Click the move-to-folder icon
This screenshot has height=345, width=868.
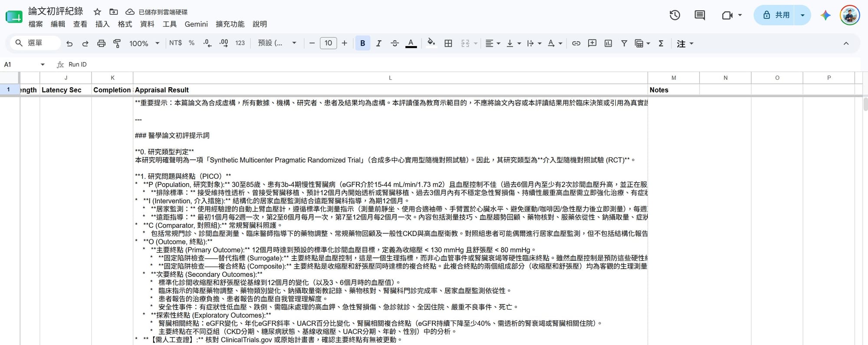[113, 12]
